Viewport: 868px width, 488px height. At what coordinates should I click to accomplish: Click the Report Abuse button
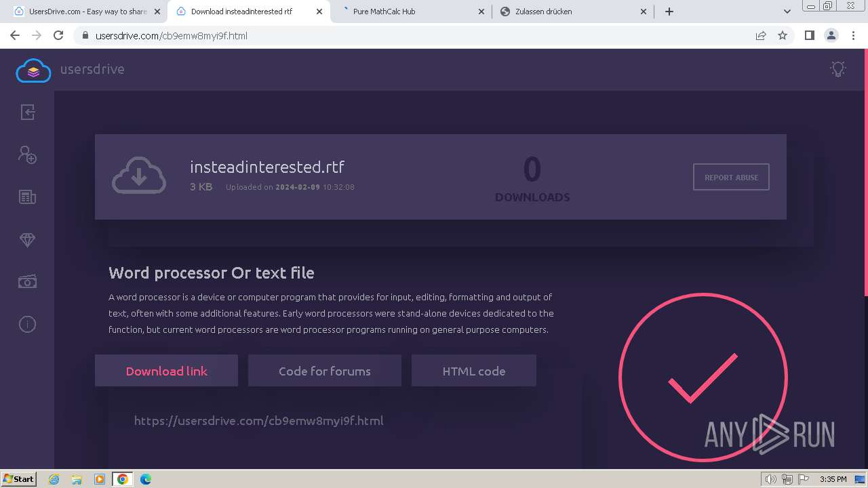[x=731, y=177]
